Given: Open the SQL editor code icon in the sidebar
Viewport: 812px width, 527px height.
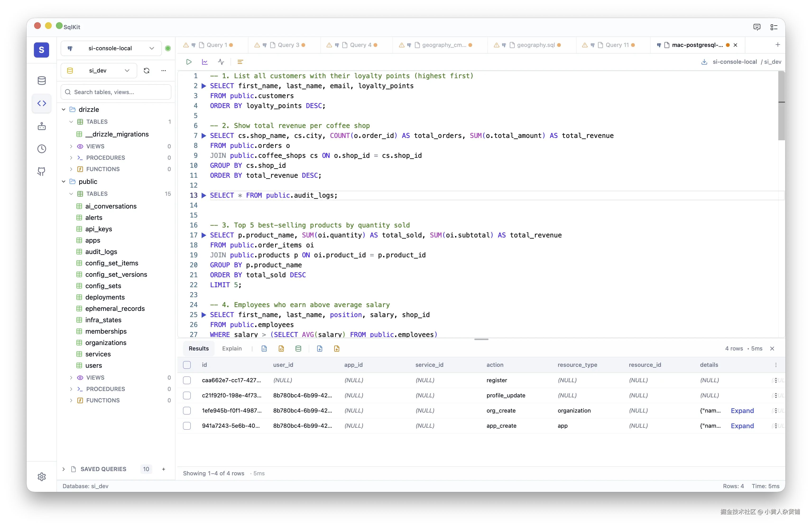Looking at the screenshot, I should pyautogui.click(x=42, y=103).
